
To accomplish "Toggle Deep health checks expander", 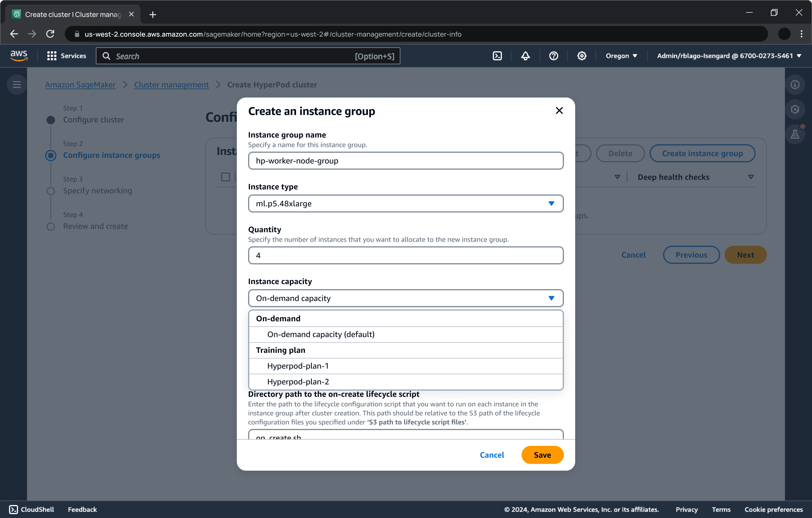I will pyautogui.click(x=751, y=177).
